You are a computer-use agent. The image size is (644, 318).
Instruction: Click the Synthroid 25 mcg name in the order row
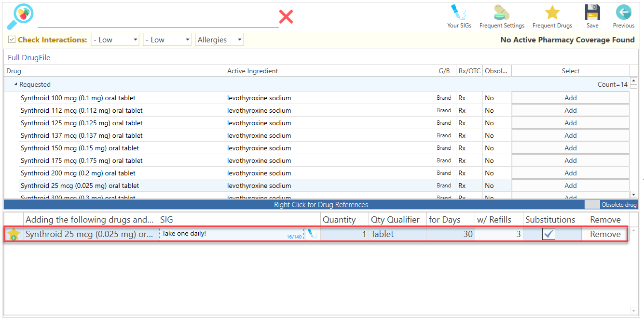coord(90,234)
